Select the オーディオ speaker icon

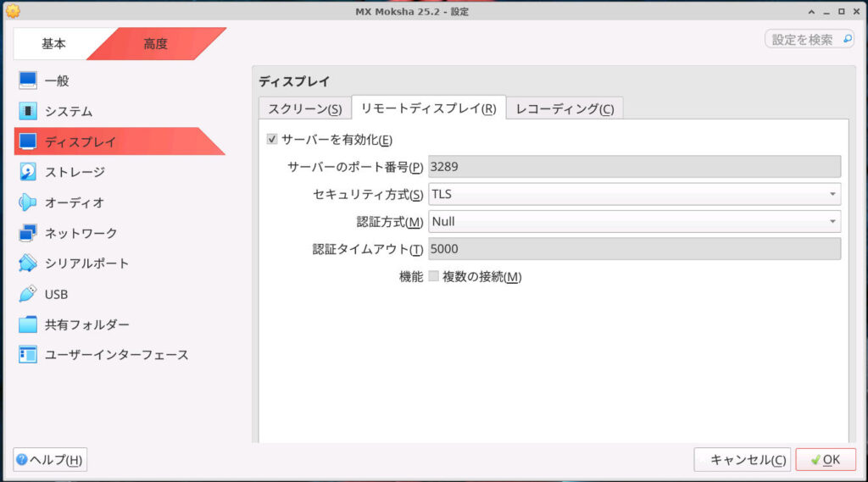point(28,202)
